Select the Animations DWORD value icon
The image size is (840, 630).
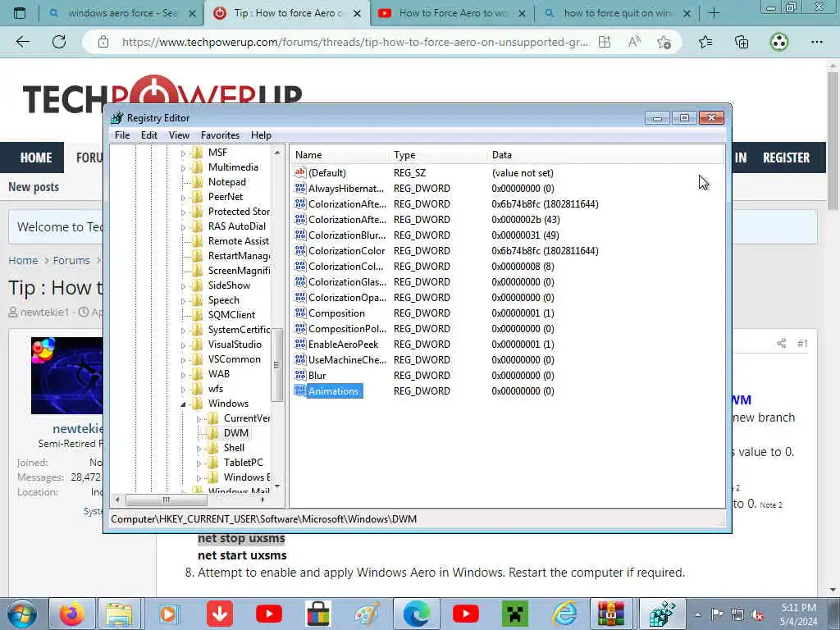pyautogui.click(x=300, y=391)
